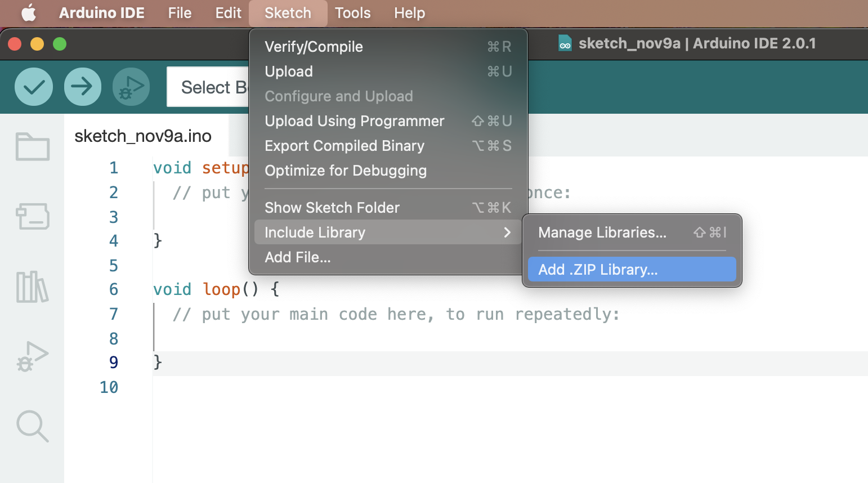Open the Debug panel in the sidebar
Viewport: 868px width, 483px height.
click(33, 356)
